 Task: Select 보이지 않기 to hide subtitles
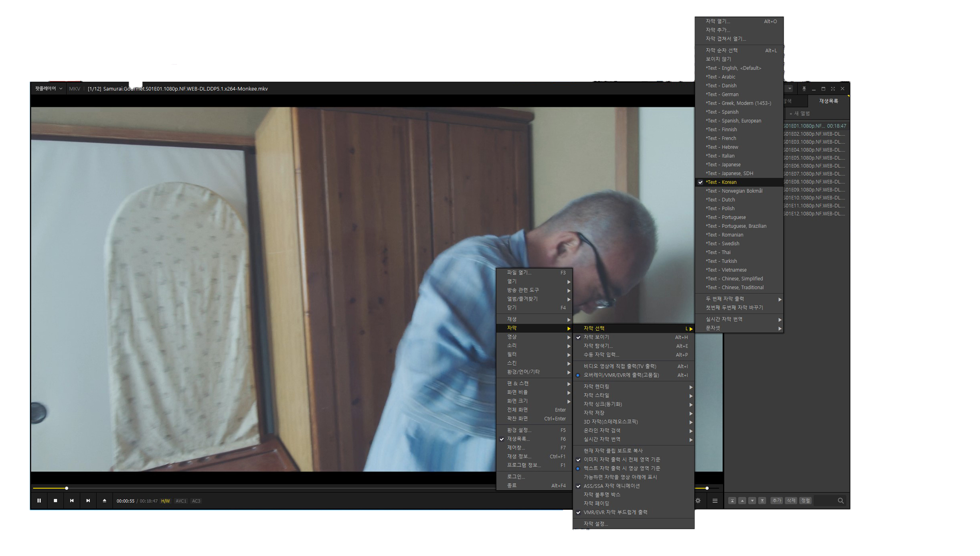point(739,59)
